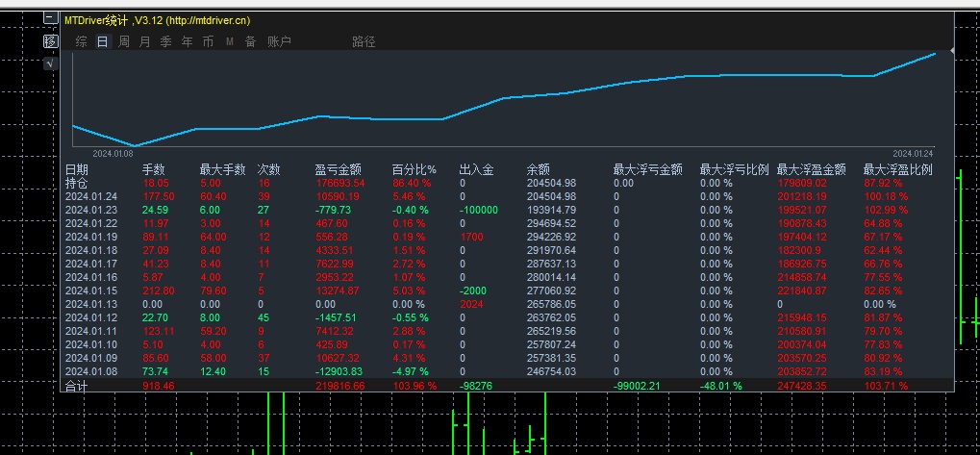Click the 出入金 column header

point(477,170)
